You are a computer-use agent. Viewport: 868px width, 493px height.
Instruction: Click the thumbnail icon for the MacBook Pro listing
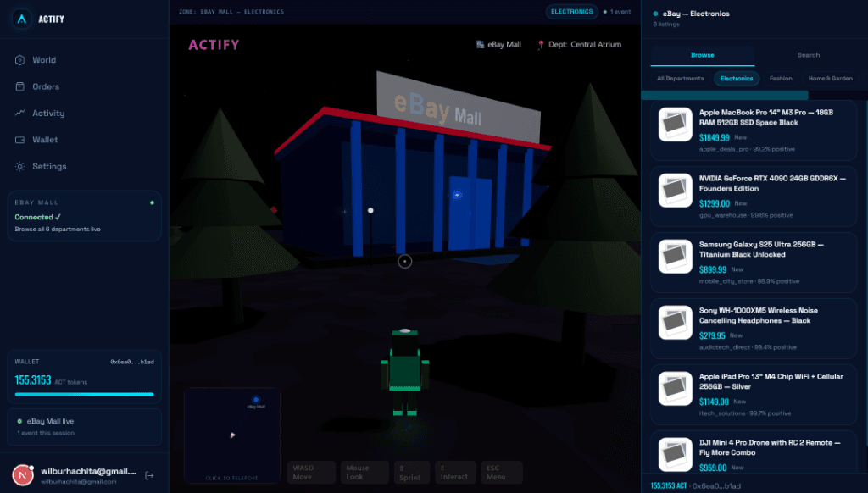pyautogui.click(x=675, y=125)
